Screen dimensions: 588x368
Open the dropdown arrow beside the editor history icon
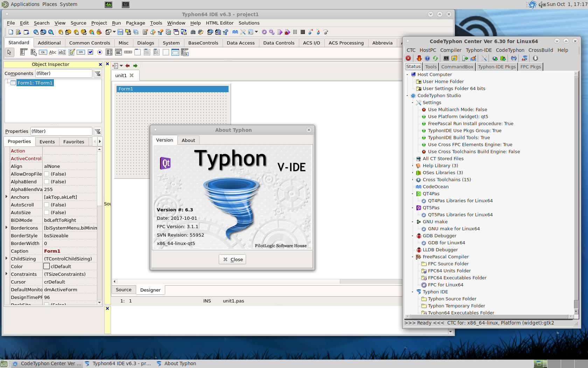(x=121, y=66)
